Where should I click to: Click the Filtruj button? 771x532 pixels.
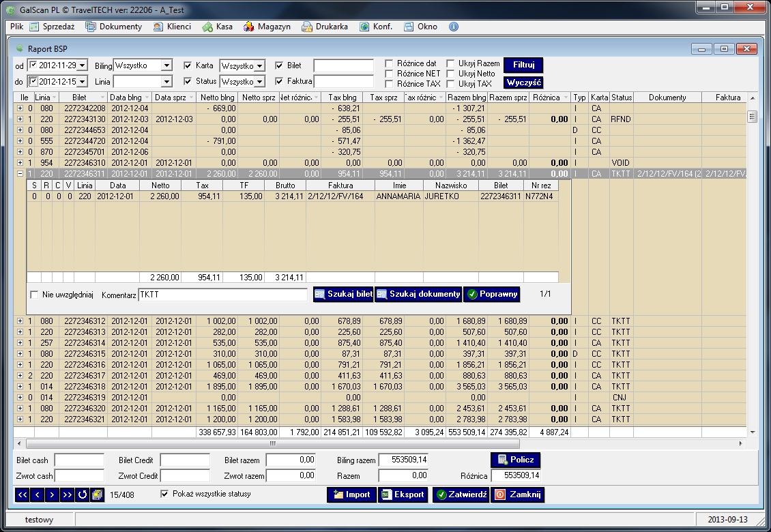(523, 65)
